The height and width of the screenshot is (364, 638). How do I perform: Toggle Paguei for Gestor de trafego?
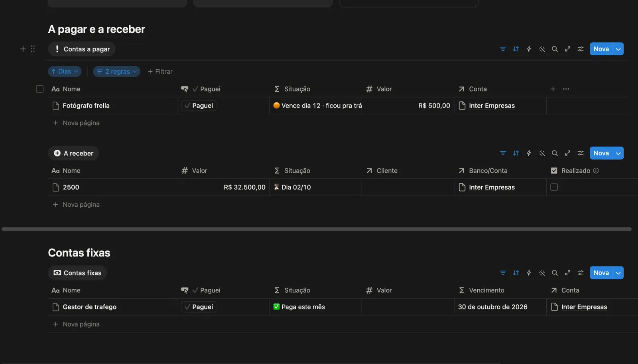(x=199, y=307)
